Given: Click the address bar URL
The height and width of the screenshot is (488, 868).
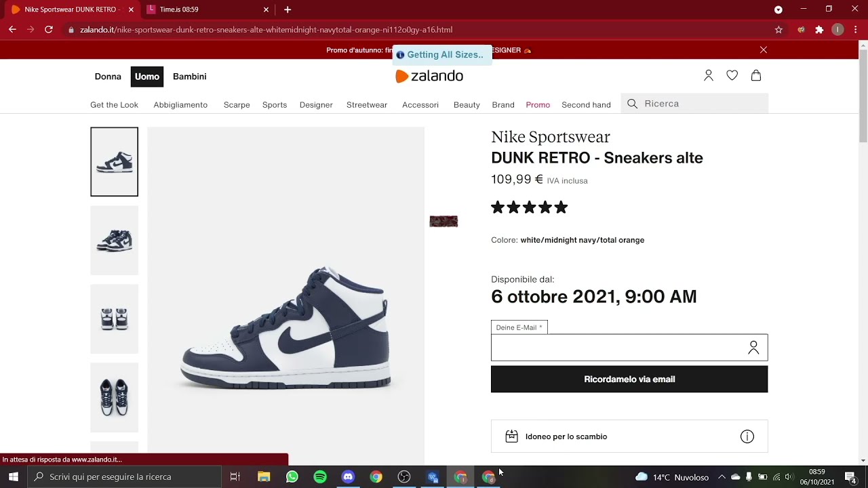Looking at the screenshot, I should [266, 30].
